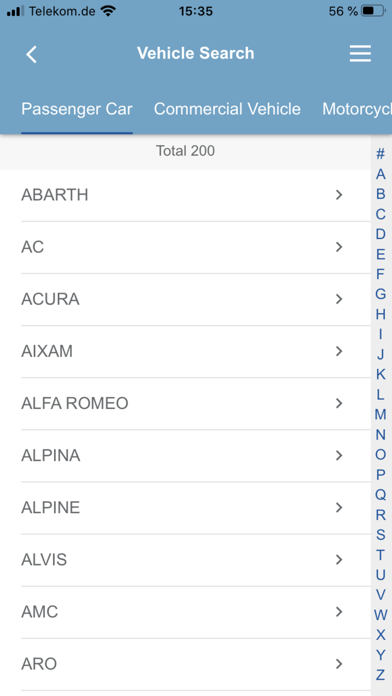Open the Motorcycle tab

[x=357, y=109]
